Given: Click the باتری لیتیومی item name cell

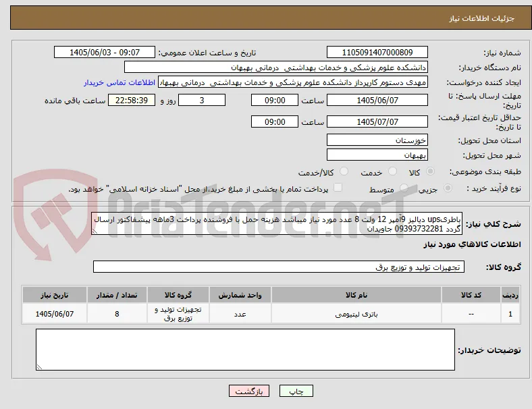Looking at the screenshot, I should tap(356, 314).
